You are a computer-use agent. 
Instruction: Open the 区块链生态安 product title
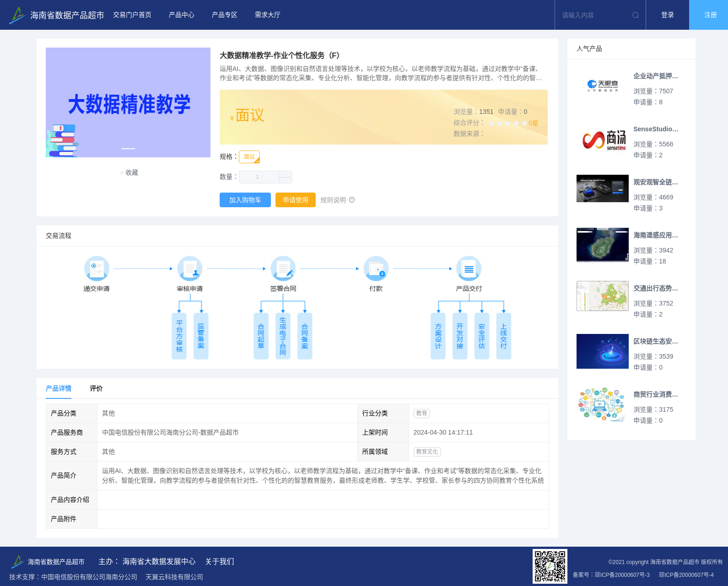(x=656, y=341)
